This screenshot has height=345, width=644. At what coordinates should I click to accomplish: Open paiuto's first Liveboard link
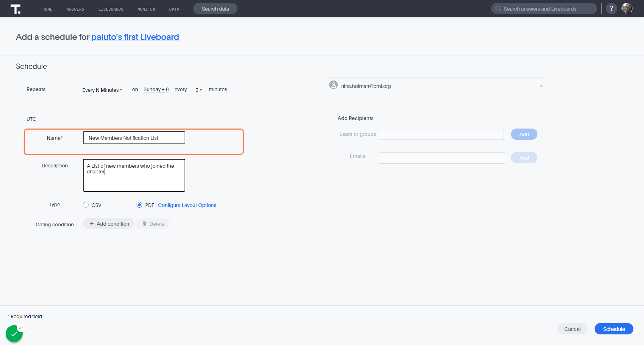[135, 37]
